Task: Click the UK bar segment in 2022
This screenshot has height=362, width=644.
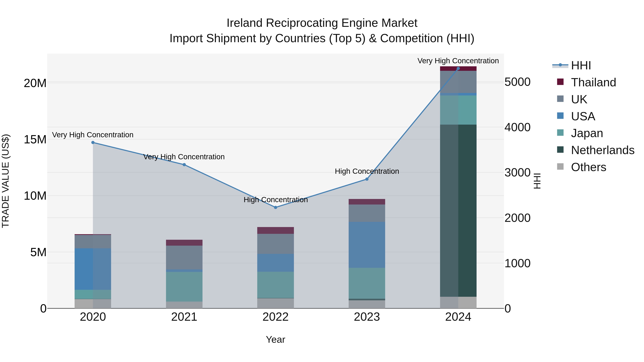Action: (x=275, y=244)
